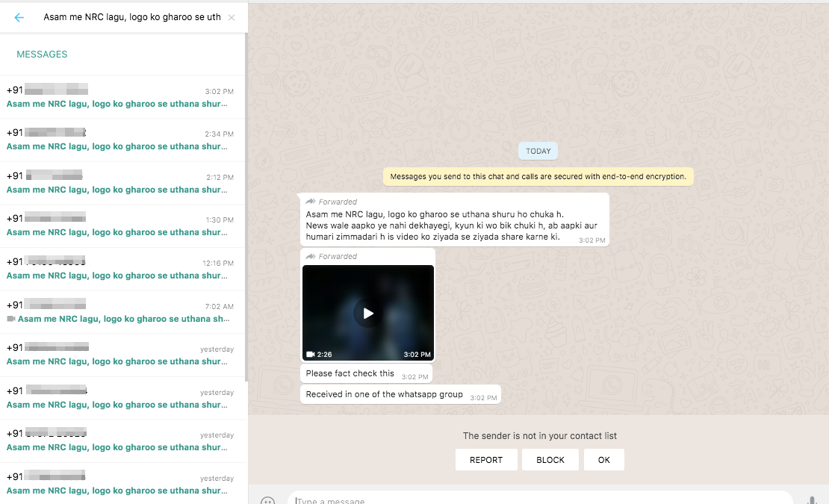Click the end-to-end encryption notice

[538, 176]
